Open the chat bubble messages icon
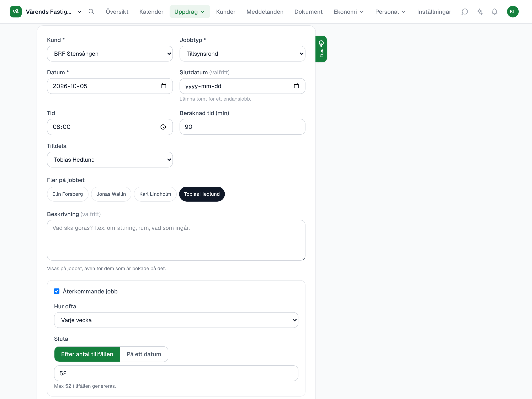 click(465, 12)
